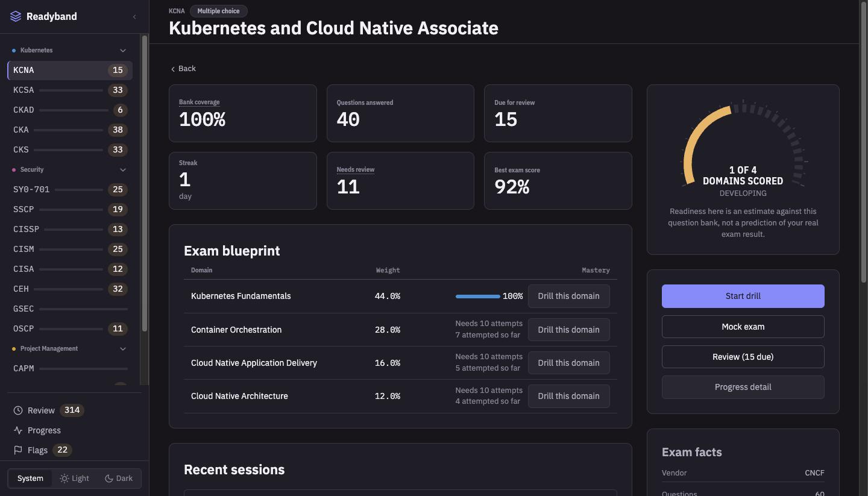This screenshot has width=868, height=496.
Task: Open the CKAD exam in sidebar
Action: tap(70, 110)
